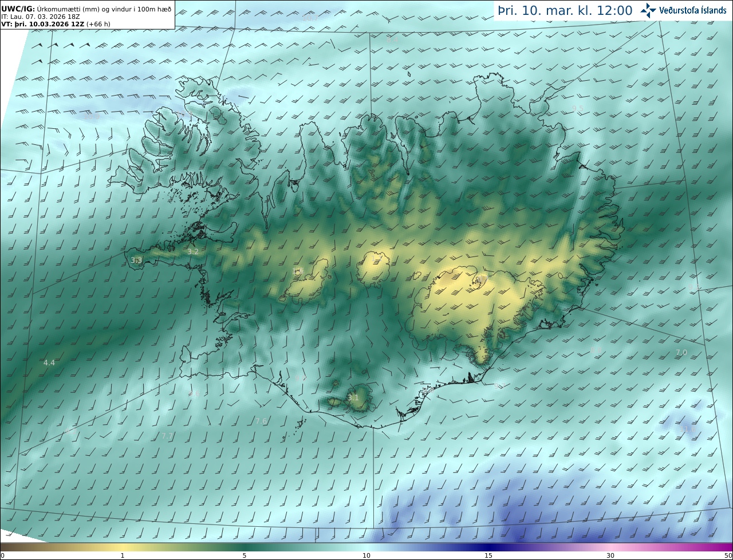Click the 50 tick on the color scale
This screenshot has width=733, height=560.
point(728,555)
